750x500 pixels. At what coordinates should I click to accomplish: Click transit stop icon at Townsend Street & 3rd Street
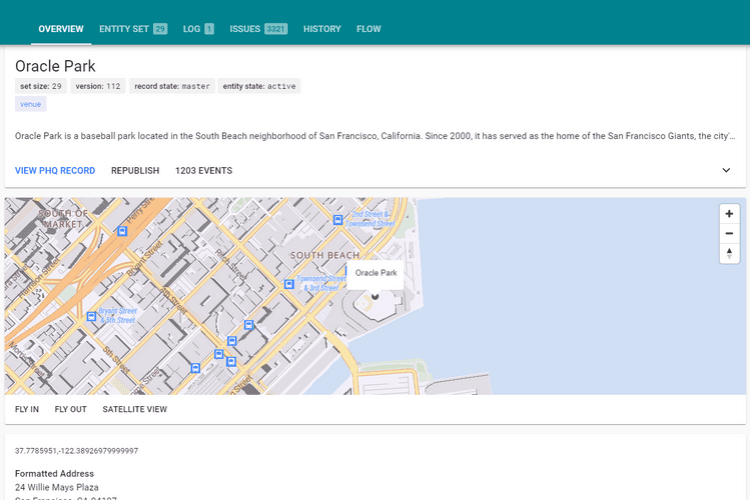point(289,284)
